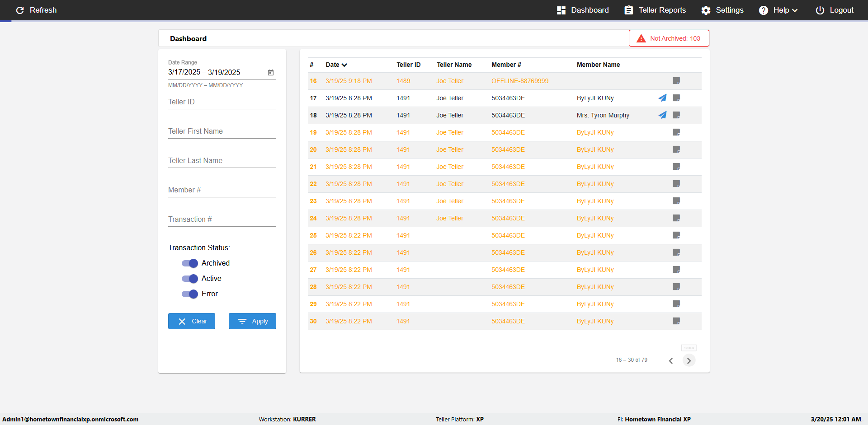Screen dimensions: 868x425
Task: Click Refresh in the top bar
Action: click(36, 10)
